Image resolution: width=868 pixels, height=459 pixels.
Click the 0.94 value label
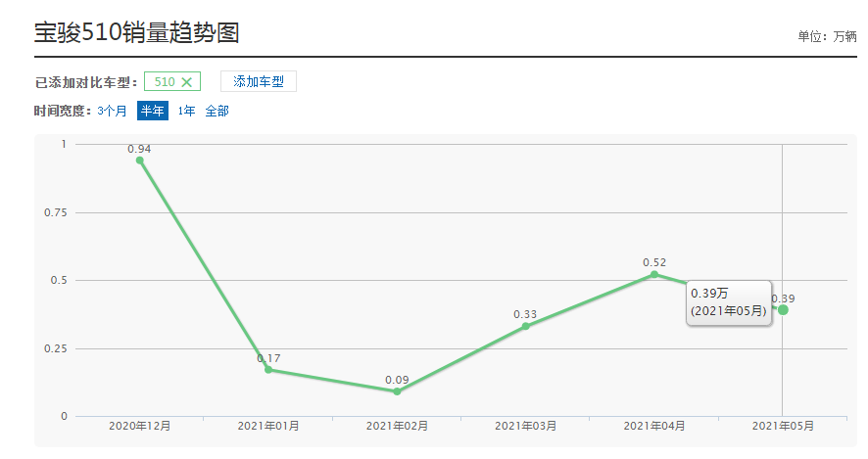(139, 149)
